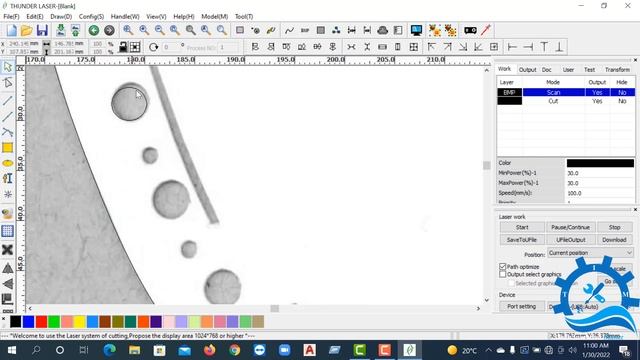Open the Draw menu
Screen dimensions: 640x360
click(x=61, y=16)
